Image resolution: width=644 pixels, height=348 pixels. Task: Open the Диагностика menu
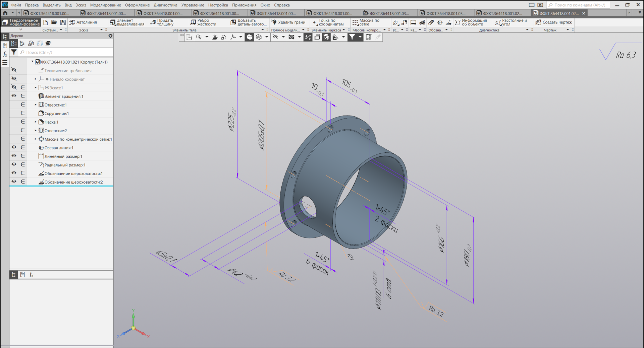point(165,5)
